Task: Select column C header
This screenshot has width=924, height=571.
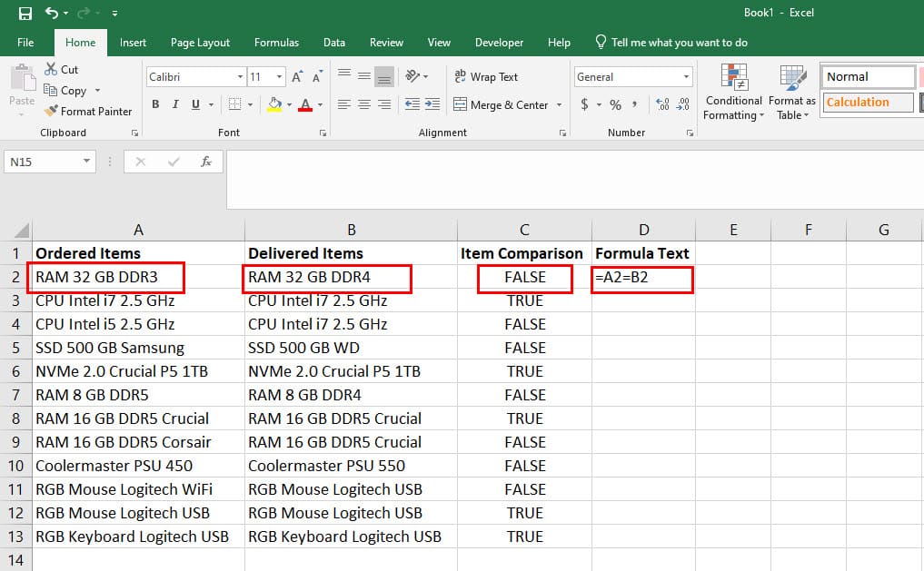Action: (x=524, y=230)
